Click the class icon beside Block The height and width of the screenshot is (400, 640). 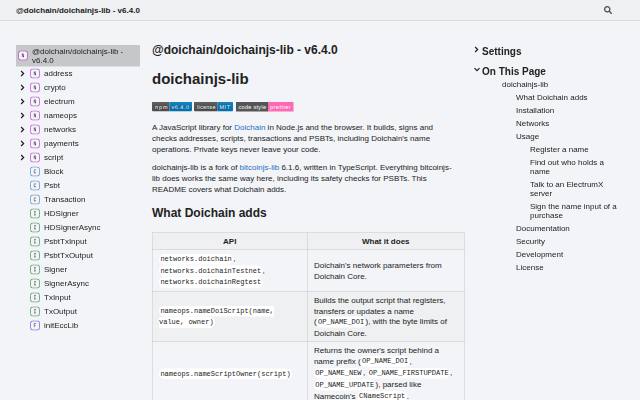point(35,171)
